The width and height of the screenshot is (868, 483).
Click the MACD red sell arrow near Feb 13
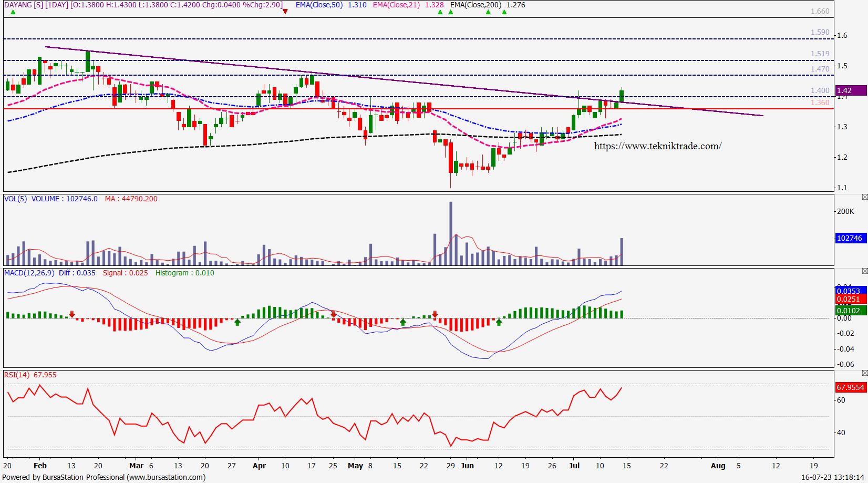tap(72, 314)
